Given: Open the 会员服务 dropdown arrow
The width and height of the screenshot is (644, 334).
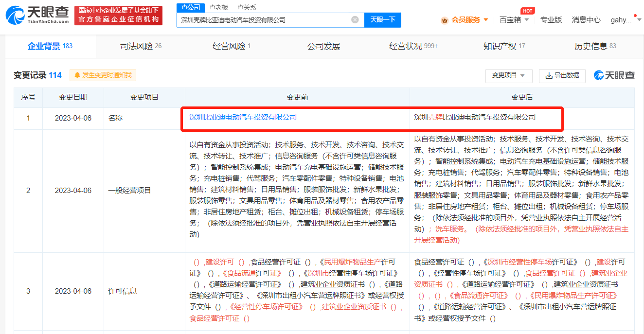Looking at the screenshot, I should (x=486, y=20).
